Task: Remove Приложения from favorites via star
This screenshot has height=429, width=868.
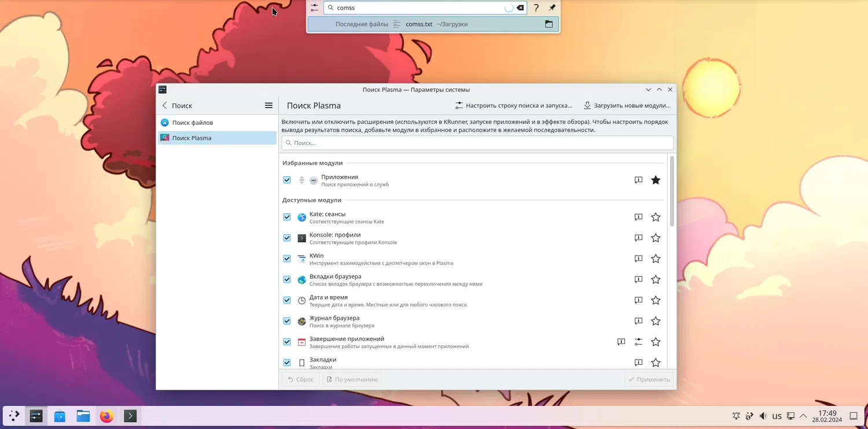Action: click(656, 180)
